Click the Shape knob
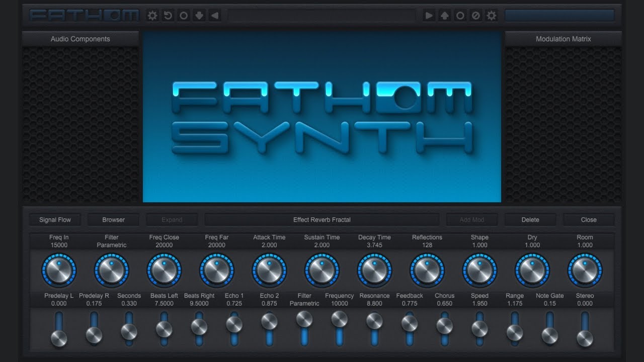644x362 pixels. (x=479, y=270)
